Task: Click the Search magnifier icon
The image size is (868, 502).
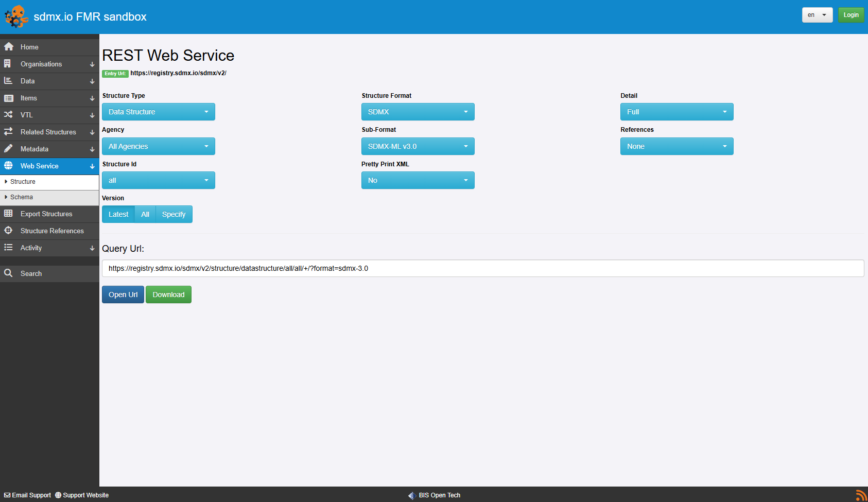Action: pyautogui.click(x=8, y=273)
